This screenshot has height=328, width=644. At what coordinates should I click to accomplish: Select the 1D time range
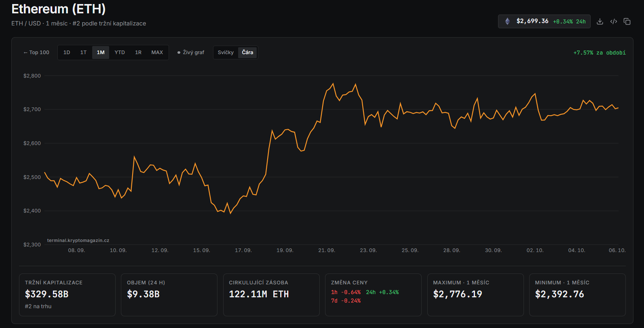point(67,53)
